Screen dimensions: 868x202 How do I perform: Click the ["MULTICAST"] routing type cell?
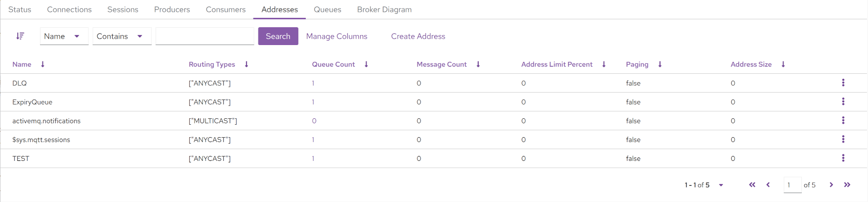tap(213, 121)
